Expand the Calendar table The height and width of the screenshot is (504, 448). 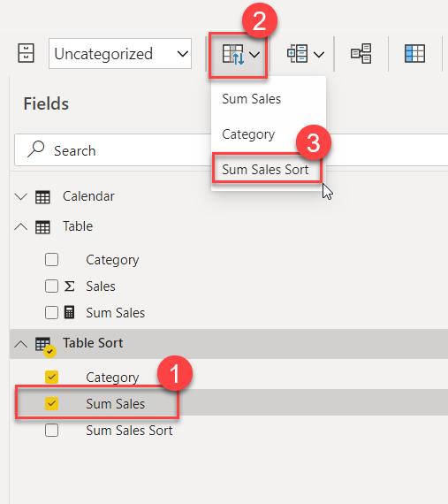pyautogui.click(x=21, y=196)
